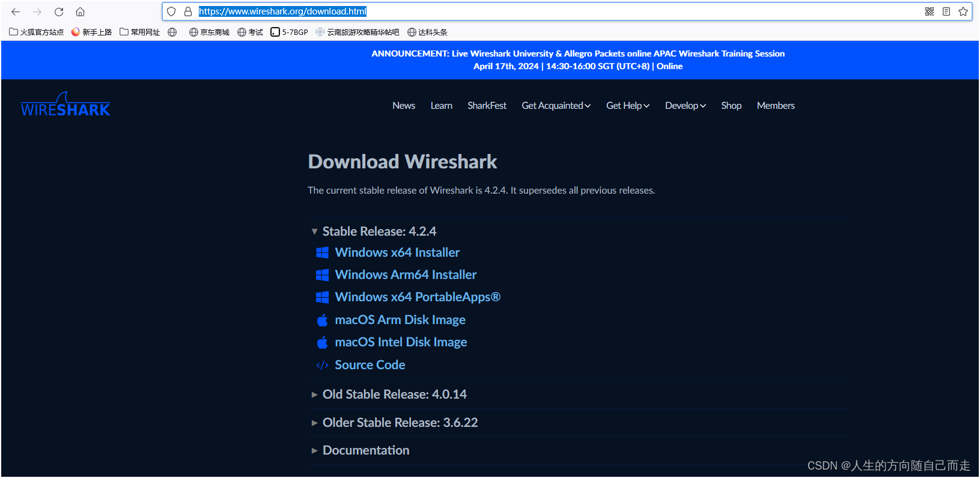Open the Get Acquainted dropdown menu
Image resolution: width=980 pixels, height=478 pixels.
point(556,105)
